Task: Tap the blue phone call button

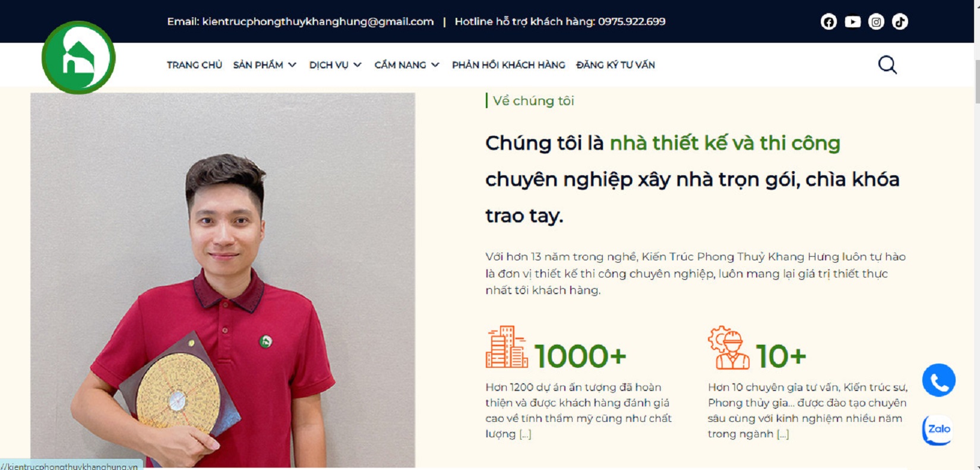Action: [938, 380]
